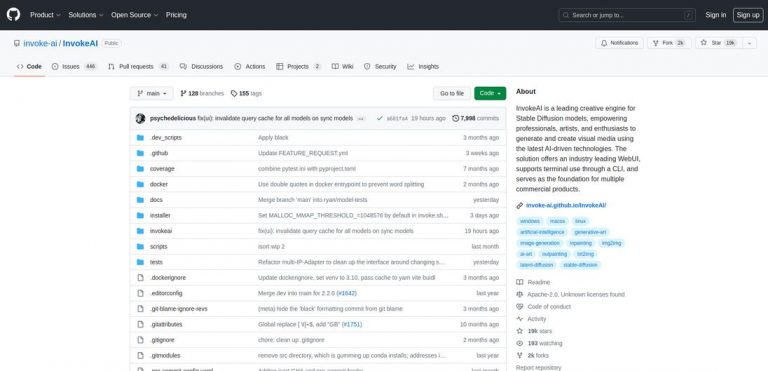Open the commit history clock icon
The width and height of the screenshot is (768, 371).
click(x=456, y=119)
